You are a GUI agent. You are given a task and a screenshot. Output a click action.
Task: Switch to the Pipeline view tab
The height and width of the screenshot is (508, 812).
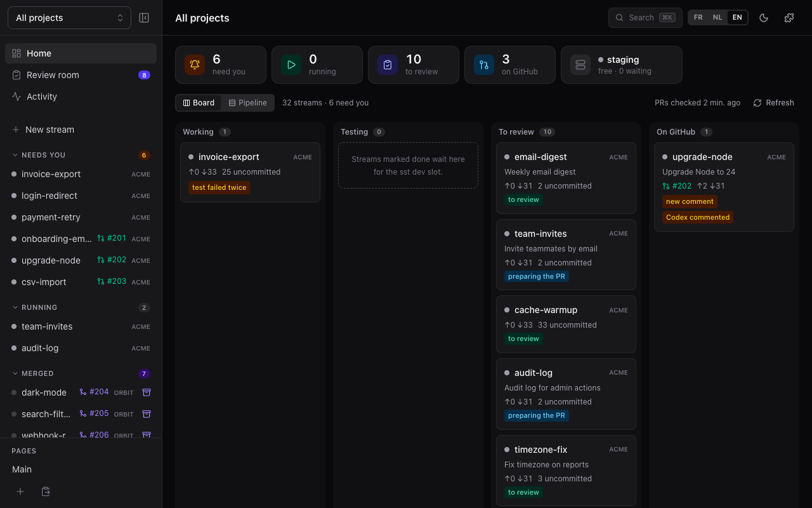coord(248,103)
